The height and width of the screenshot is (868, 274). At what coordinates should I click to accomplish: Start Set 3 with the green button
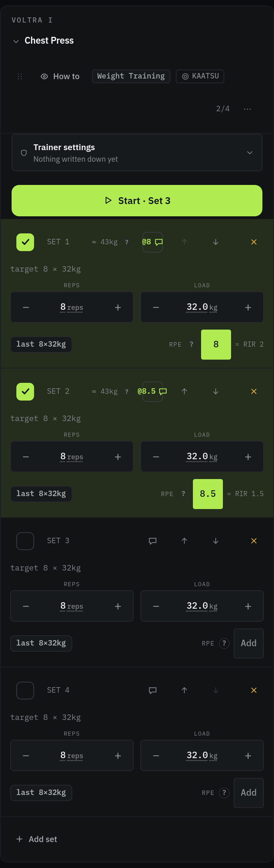click(x=137, y=201)
